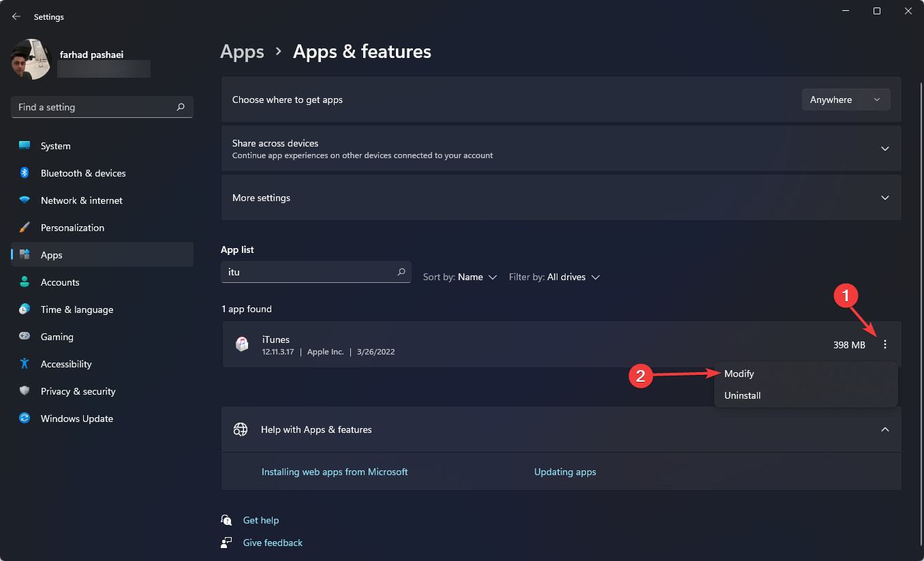Image resolution: width=924 pixels, height=561 pixels.
Task: Click the back arrow in Settings header
Action: (16, 16)
